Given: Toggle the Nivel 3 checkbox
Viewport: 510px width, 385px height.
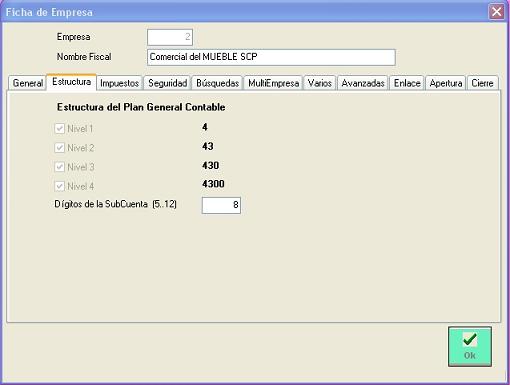Looking at the screenshot, I should coord(59,167).
